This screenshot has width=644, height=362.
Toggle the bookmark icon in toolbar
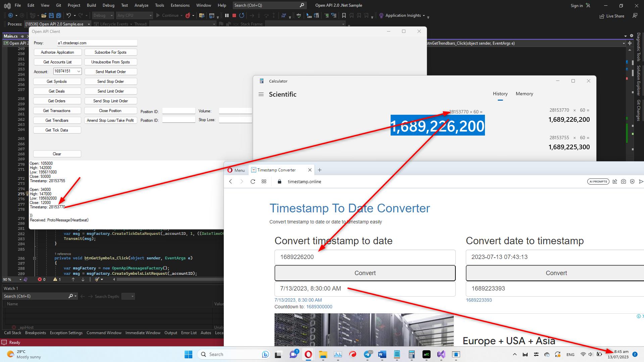[x=344, y=15]
